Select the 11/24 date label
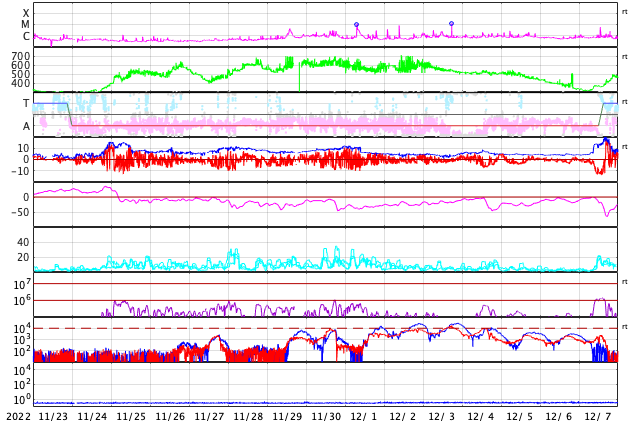 [x=92, y=417]
